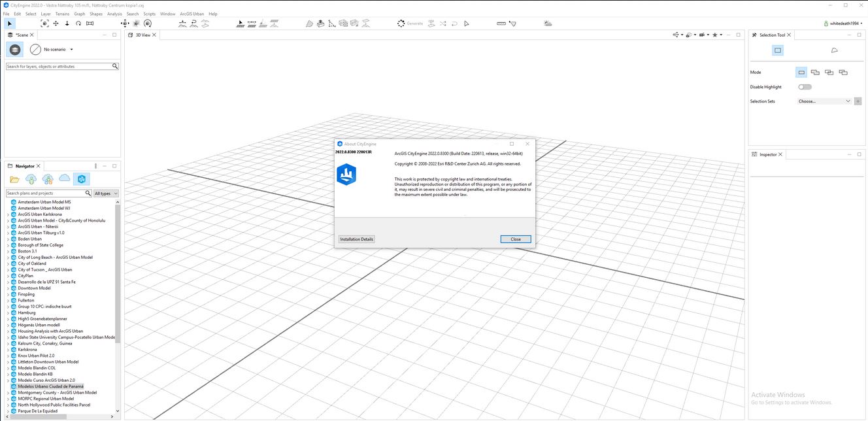Switch to the Inspector tab
This screenshot has width=868, height=421.
pos(768,154)
